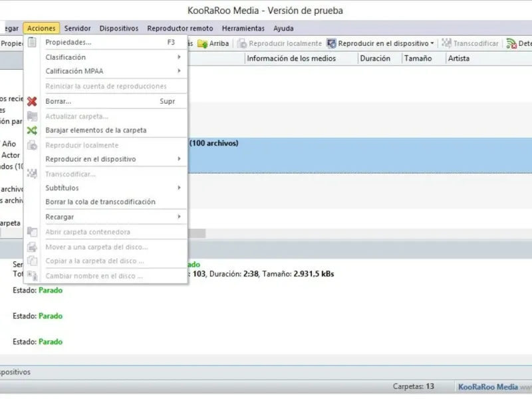Select Reiniciar la cuenta de reproducciones
This screenshot has width=532, height=399.
point(106,86)
